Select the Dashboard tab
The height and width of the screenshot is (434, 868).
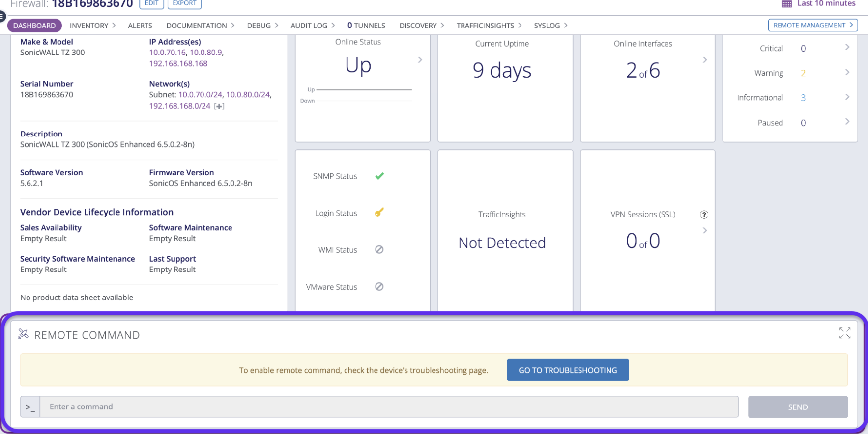(x=34, y=26)
